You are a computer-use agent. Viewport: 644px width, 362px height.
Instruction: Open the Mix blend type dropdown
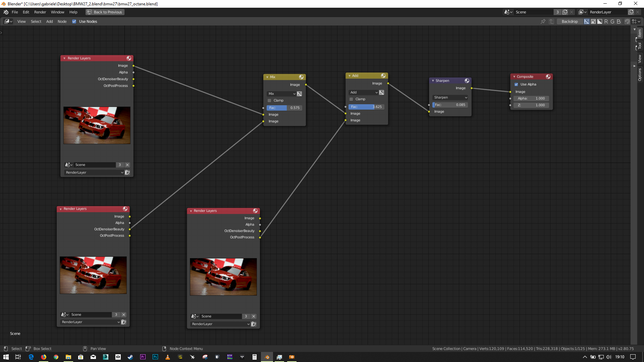click(x=281, y=94)
